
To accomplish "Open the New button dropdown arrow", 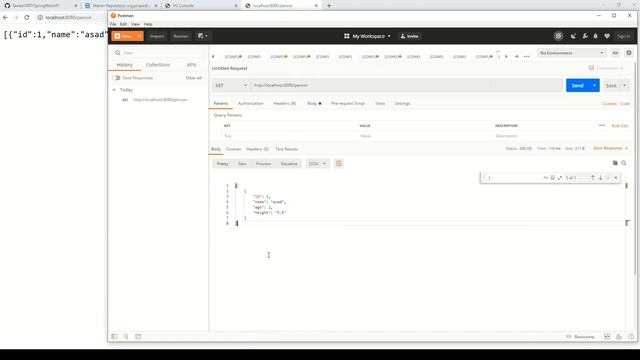I will click(x=139, y=36).
